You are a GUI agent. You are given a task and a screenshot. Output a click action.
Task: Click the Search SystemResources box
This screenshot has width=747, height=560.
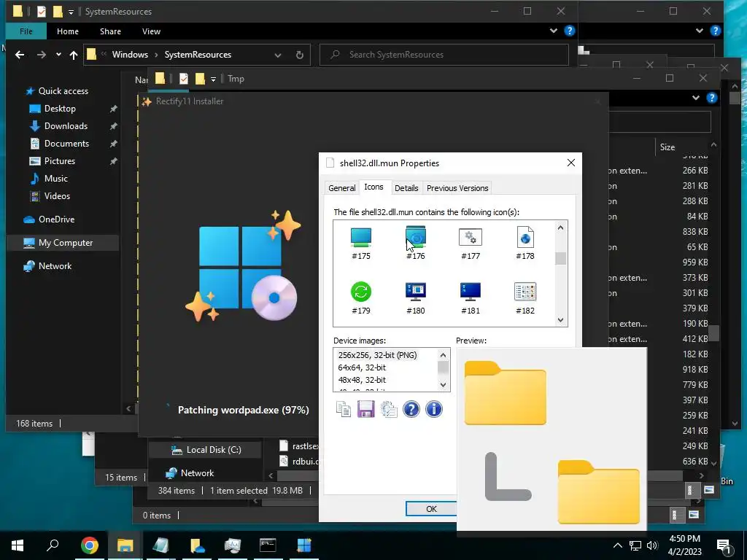(x=444, y=55)
